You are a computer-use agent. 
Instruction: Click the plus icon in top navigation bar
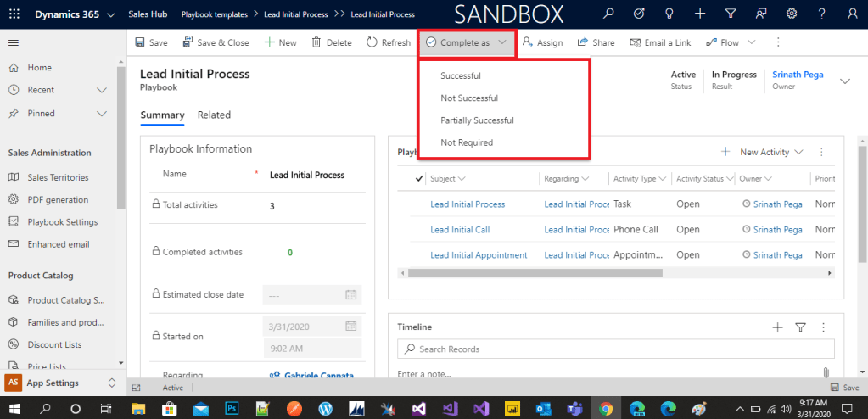699,14
